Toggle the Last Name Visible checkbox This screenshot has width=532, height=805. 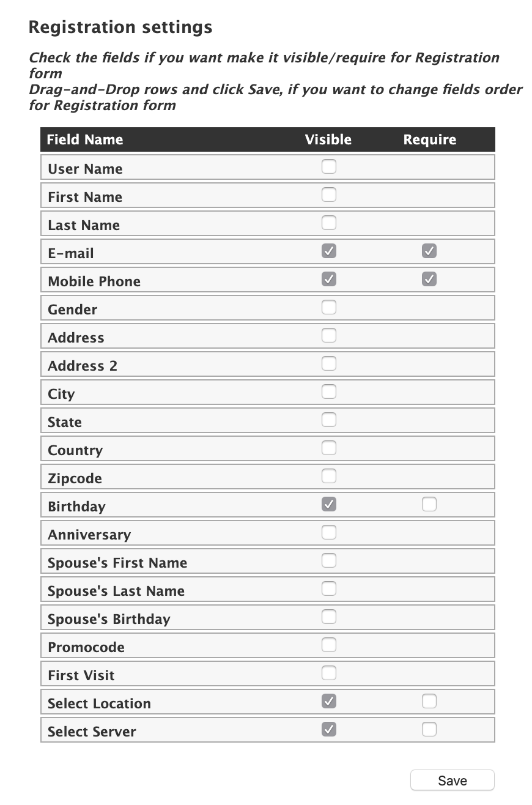pyautogui.click(x=328, y=223)
